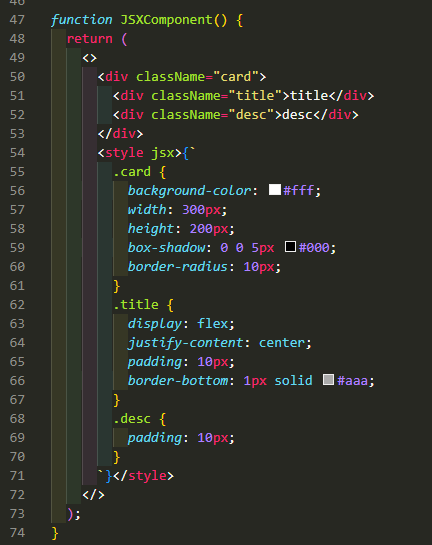Click the className="card" attribute value
The height and width of the screenshot is (545, 432).
236,76
